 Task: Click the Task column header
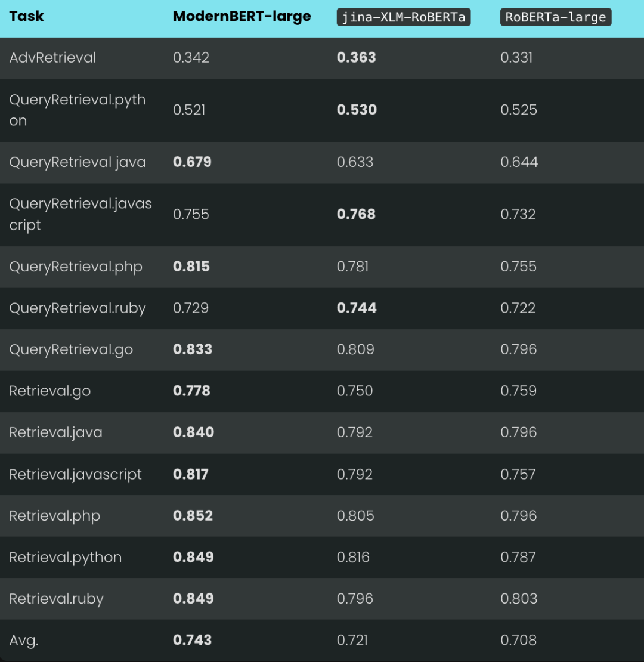(26, 17)
